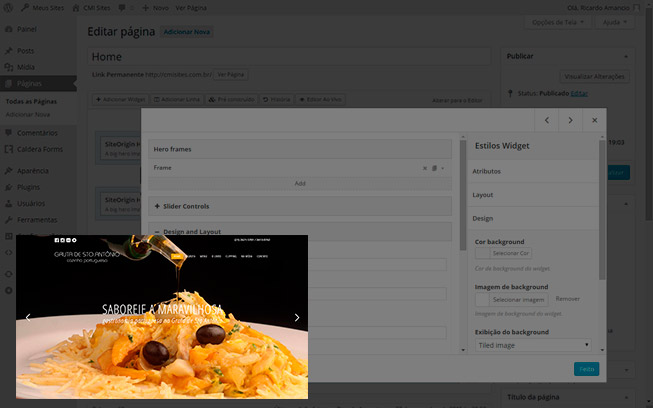Open the WordPress logo menu

click(x=8, y=7)
